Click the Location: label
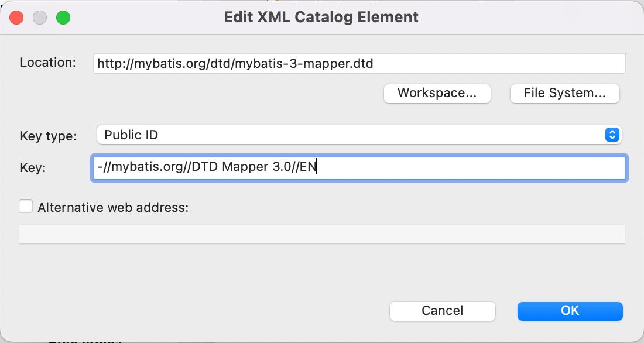Image resolution: width=644 pixels, height=343 pixels. coord(48,63)
